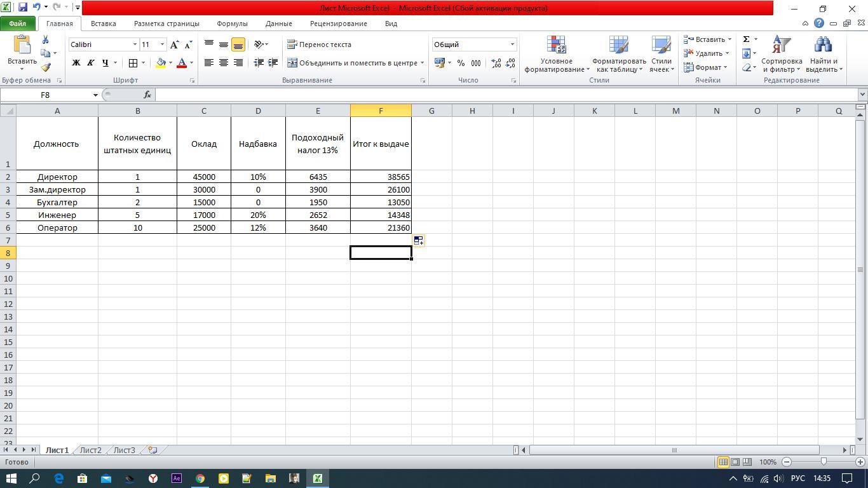The image size is (868, 488).
Task: Increase cell indent
Action: (273, 63)
